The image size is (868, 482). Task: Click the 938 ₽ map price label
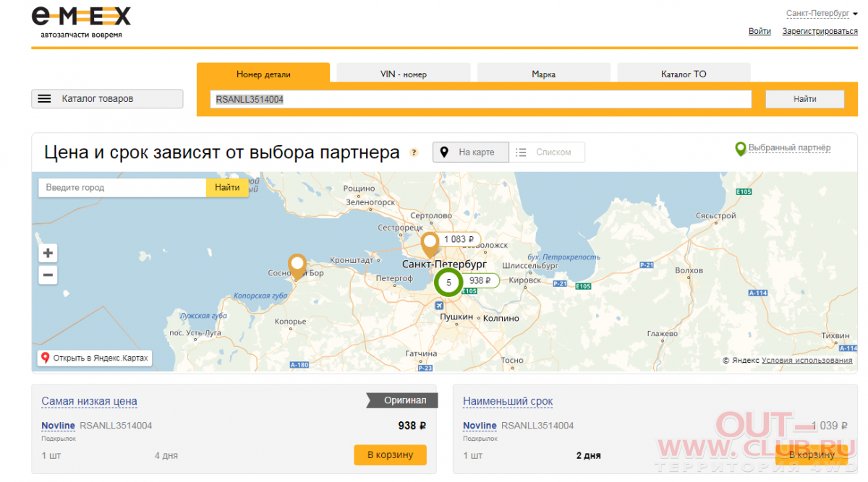click(x=480, y=281)
